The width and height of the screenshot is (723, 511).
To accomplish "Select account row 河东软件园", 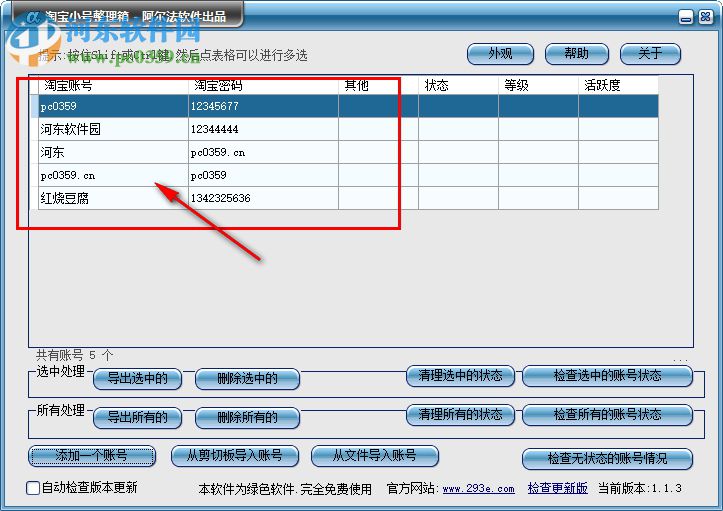I will [x=348, y=129].
